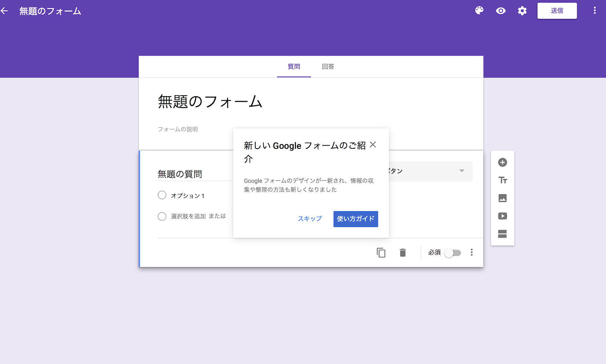The image size is (606, 364).
Task: Toggle the 必須 required switch
Action: click(x=453, y=253)
